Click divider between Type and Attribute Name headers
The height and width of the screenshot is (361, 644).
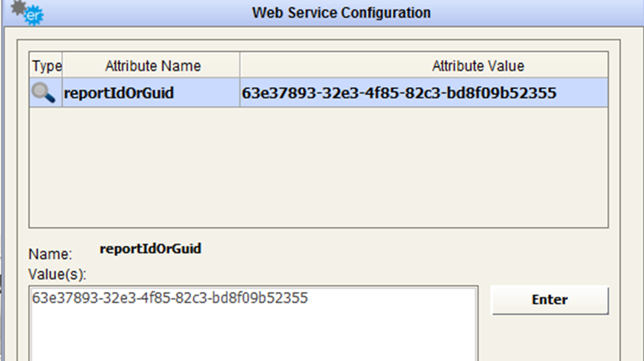point(62,65)
